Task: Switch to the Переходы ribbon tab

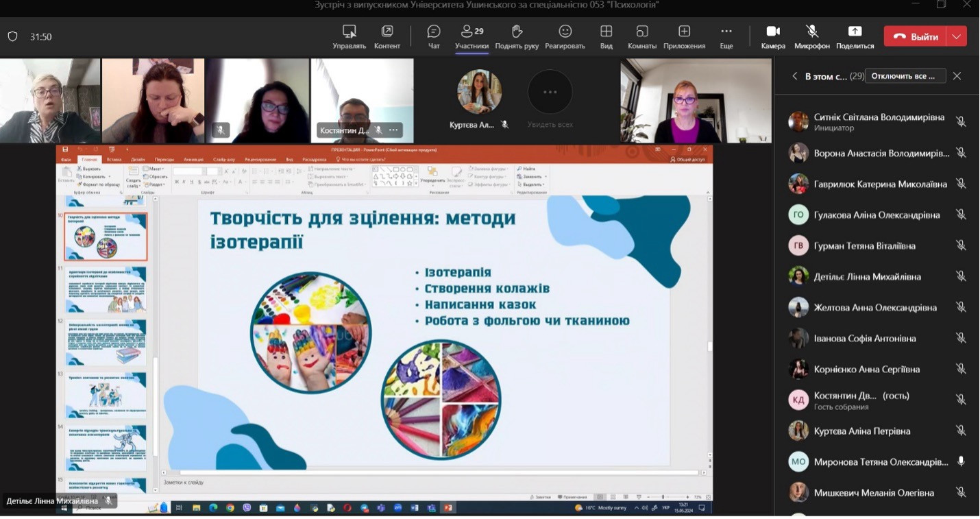Action: pyautogui.click(x=164, y=160)
